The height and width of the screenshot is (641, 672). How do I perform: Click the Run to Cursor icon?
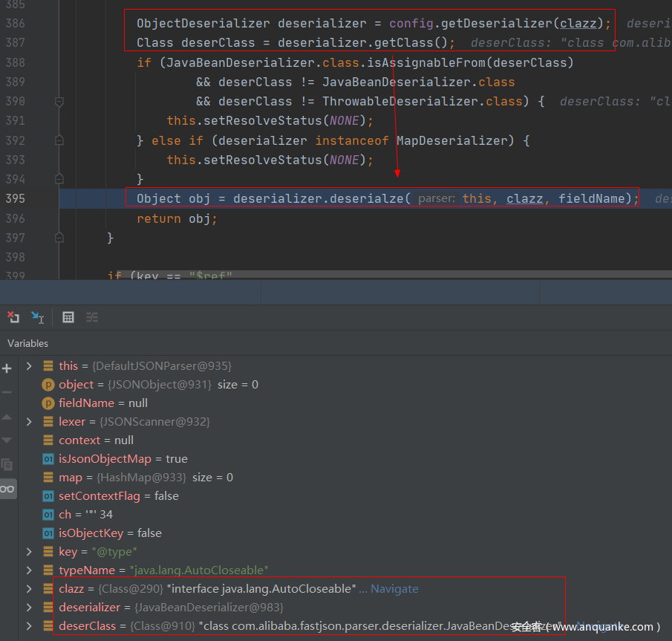(x=37, y=317)
